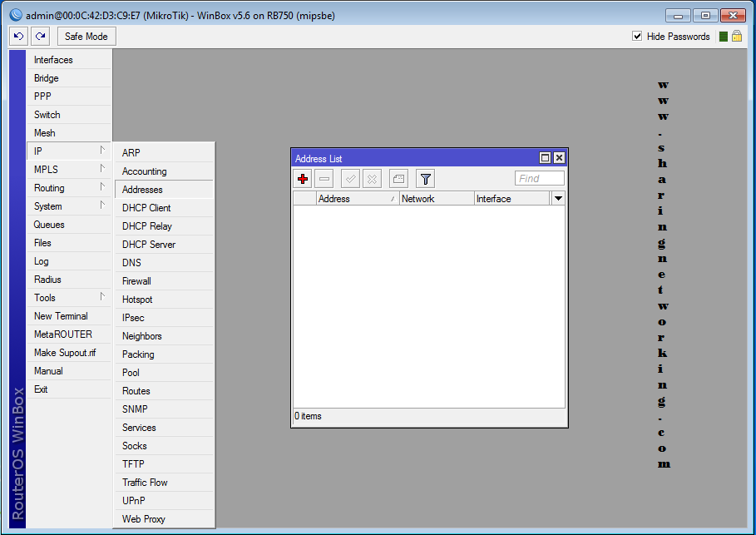756x535 pixels.
Task: Open the Interfaces menu
Action: 68,60
